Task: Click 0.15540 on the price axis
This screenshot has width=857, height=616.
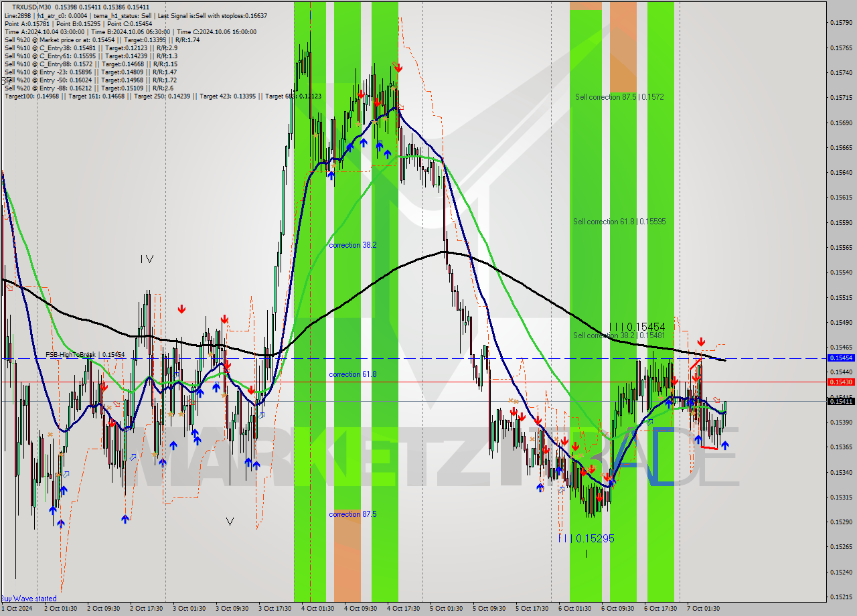Action: pos(841,273)
